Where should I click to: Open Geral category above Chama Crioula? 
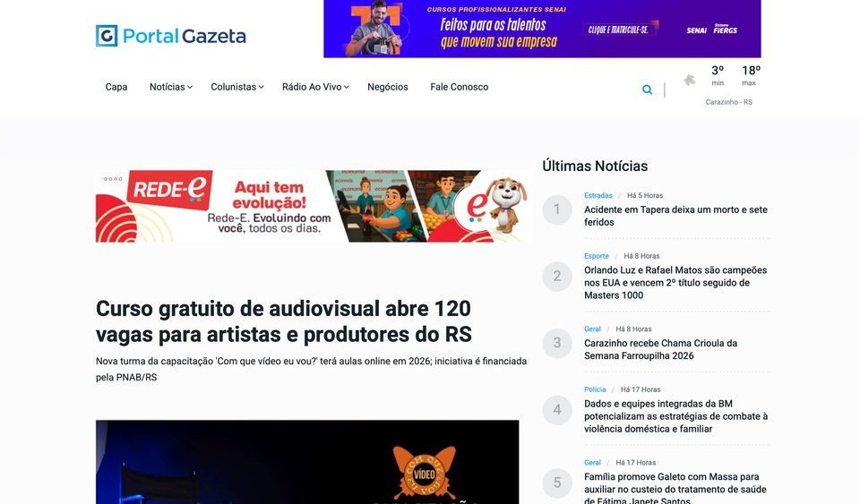[592, 329]
